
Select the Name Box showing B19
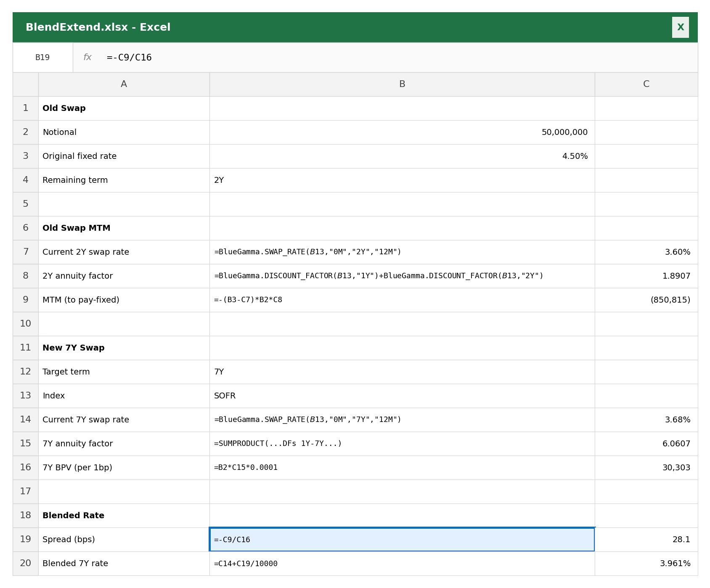point(42,58)
